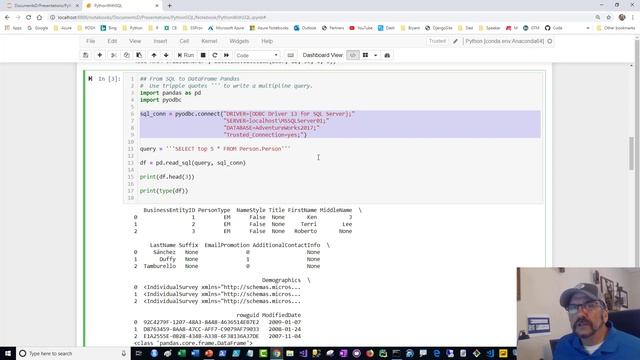
Task: Open the Speaker bookmarks folder
Action: pos(489,28)
